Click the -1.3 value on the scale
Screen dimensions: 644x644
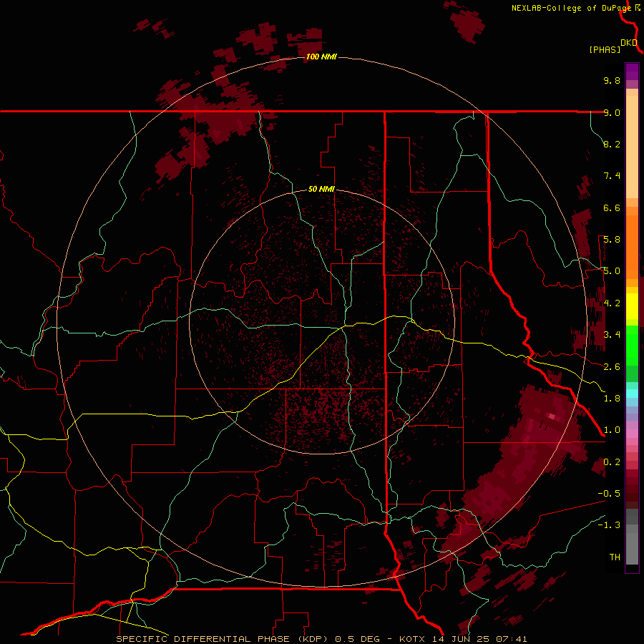click(x=609, y=525)
